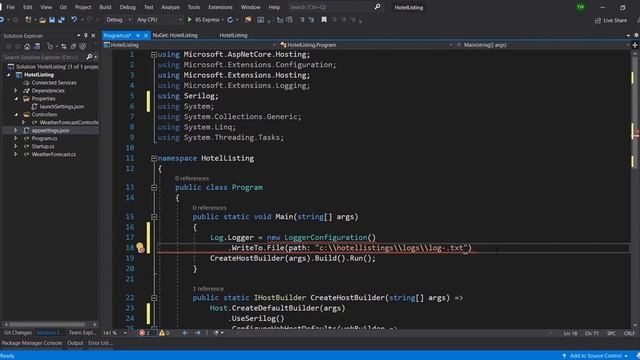The image size is (640, 360).
Task: Click the solution/folder view switch icon
Action: (37, 47)
